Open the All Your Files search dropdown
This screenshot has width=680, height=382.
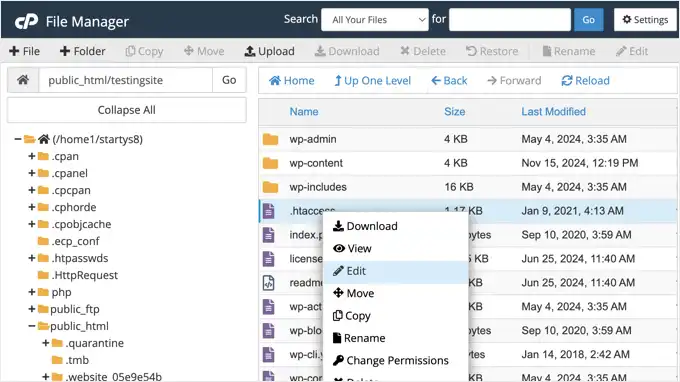(375, 20)
